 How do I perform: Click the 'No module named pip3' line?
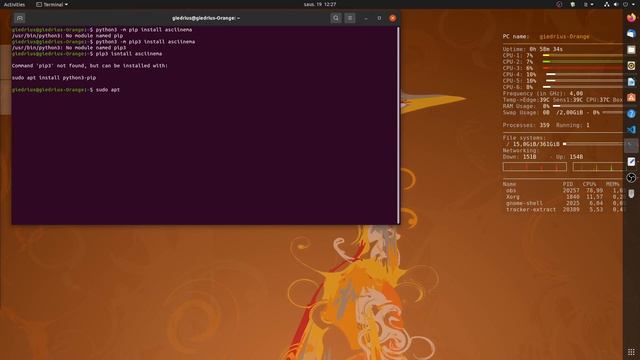69,48
